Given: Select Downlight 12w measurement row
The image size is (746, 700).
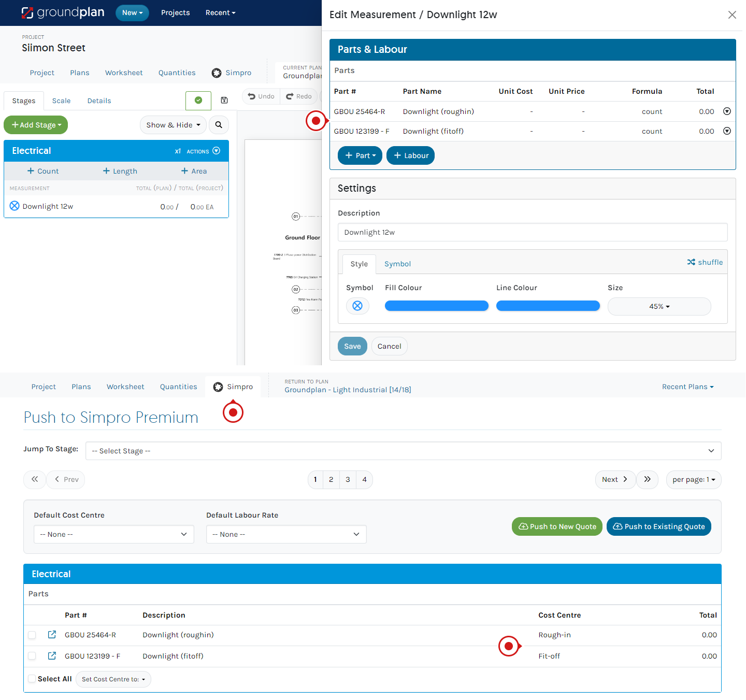Looking at the screenshot, I should [117, 206].
